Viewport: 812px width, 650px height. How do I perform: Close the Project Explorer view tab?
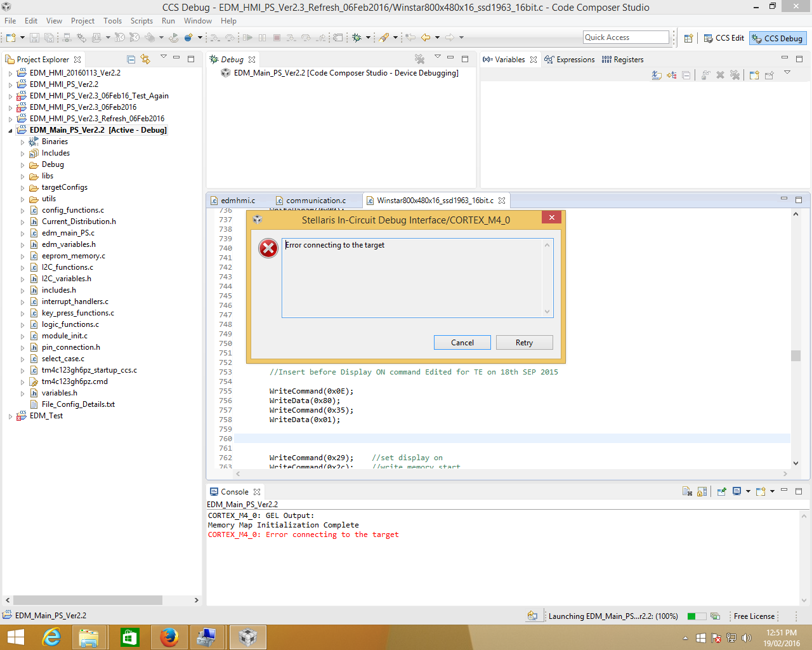(77, 60)
